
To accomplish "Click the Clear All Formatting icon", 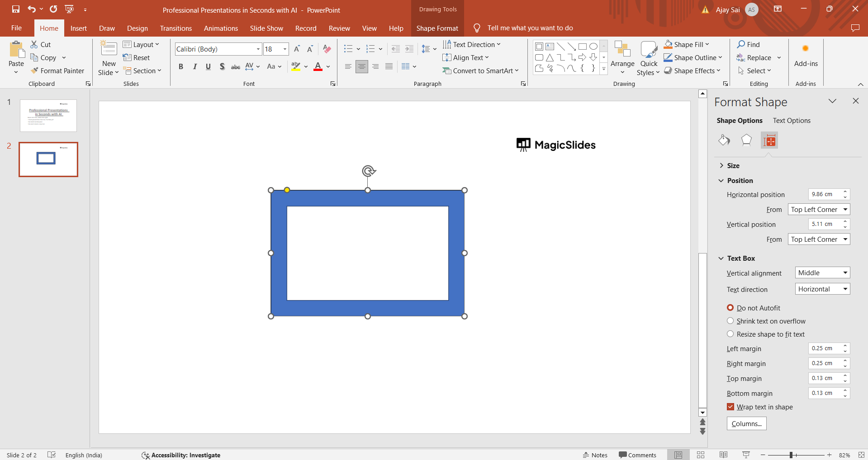I will coord(327,49).
